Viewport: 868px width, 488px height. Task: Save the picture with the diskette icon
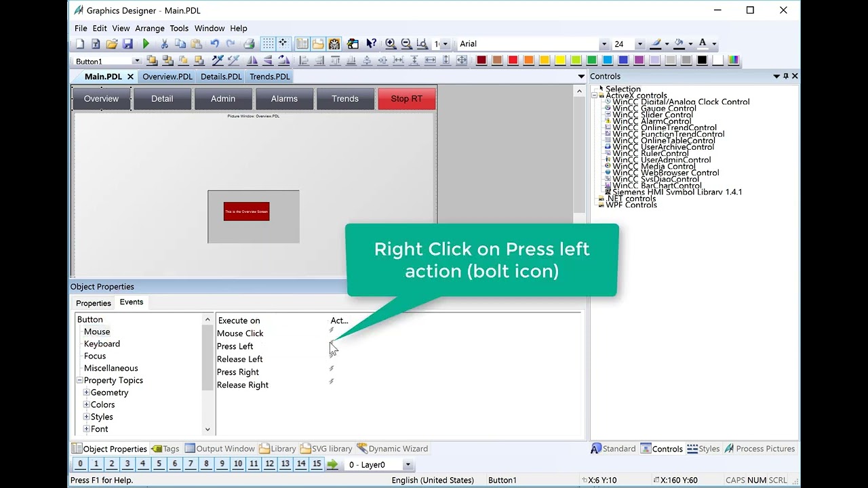(x=127, y=44)
